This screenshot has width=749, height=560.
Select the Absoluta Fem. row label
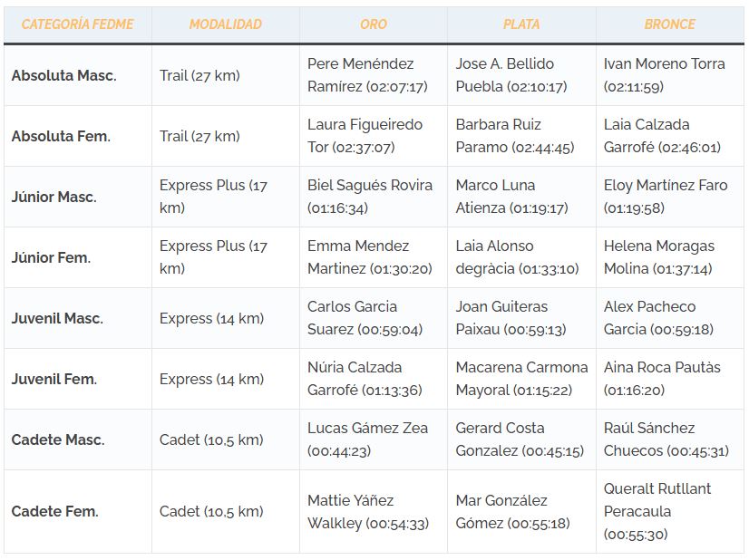coord(61,136)
